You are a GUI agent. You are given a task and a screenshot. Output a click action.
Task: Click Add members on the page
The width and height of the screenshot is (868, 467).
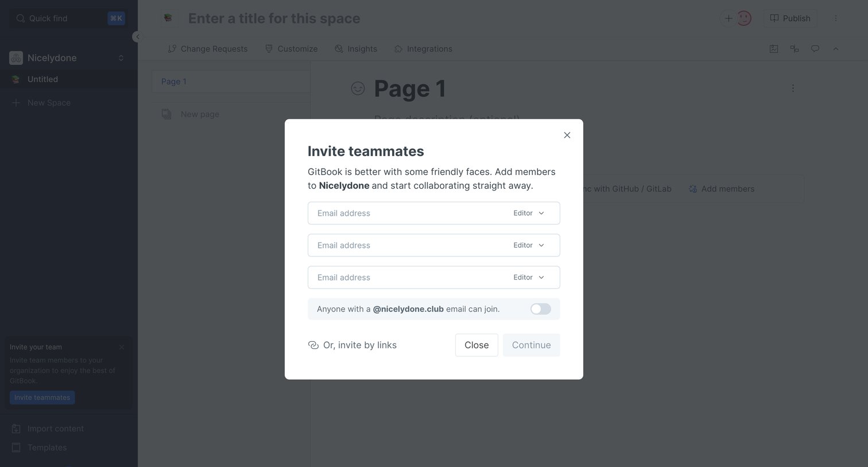[x=722, y=189]
